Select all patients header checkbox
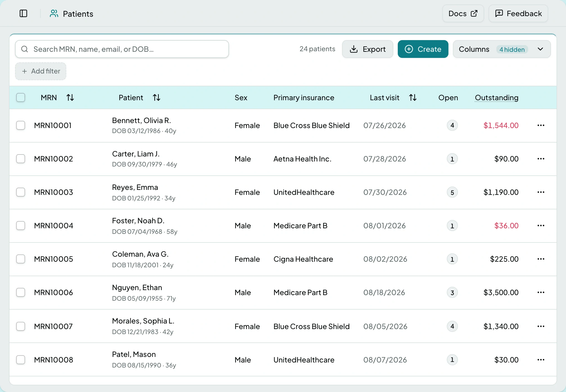This screenshot has height=392, width=566. pyautogui.click(x=21, y=97)
